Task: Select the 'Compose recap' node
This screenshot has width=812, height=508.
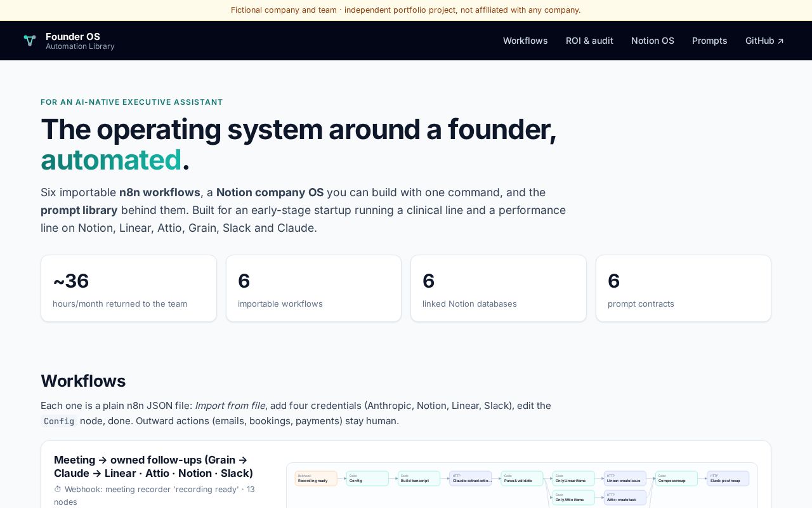Action: pos(676,478)
